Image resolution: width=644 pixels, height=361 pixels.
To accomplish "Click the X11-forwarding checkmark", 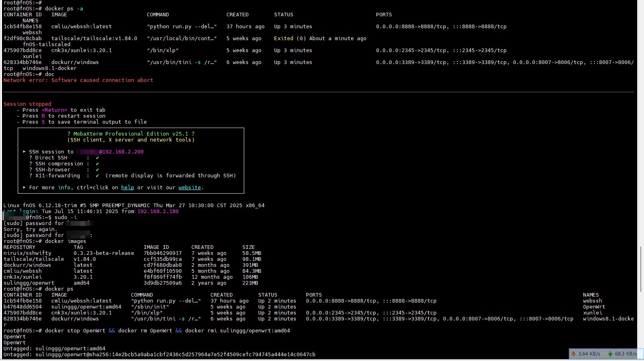I will point(97,176).
